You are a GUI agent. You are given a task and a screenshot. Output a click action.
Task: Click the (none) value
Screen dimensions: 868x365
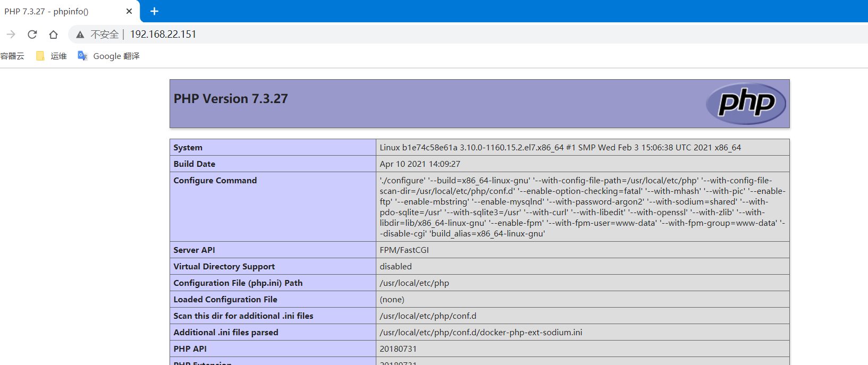tap(392, 300)
